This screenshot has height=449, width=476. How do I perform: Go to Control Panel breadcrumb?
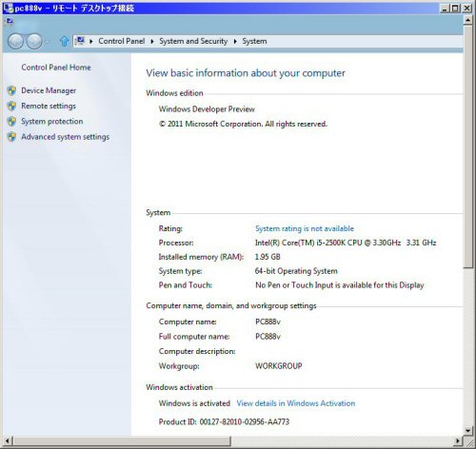(x=122, y=41)
